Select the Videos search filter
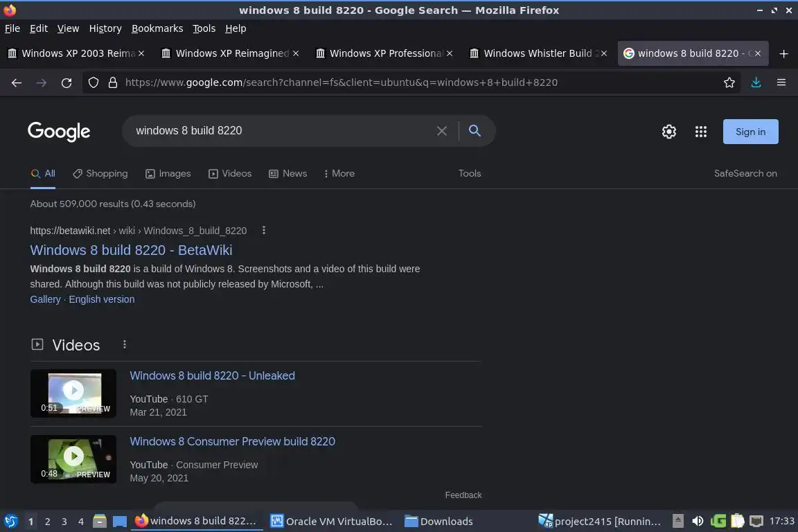The height and width of the screenshot is (532, 798). [x=230, y=174]
